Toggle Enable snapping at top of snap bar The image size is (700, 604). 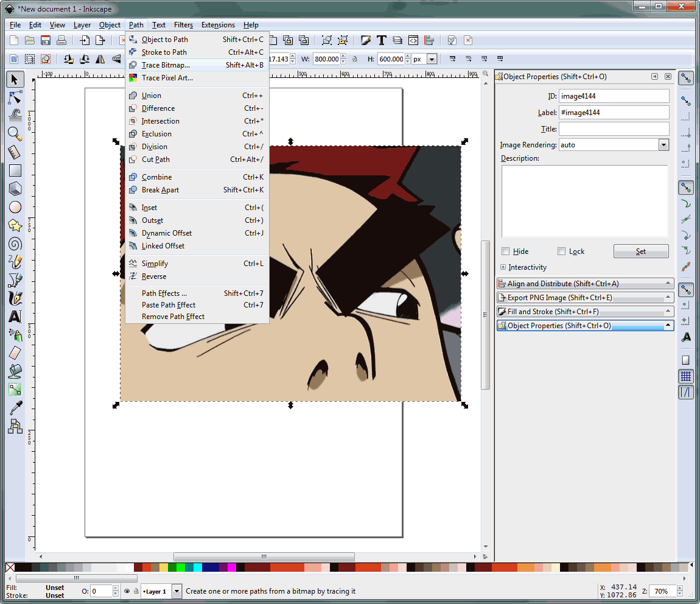[x=686, y=79]
